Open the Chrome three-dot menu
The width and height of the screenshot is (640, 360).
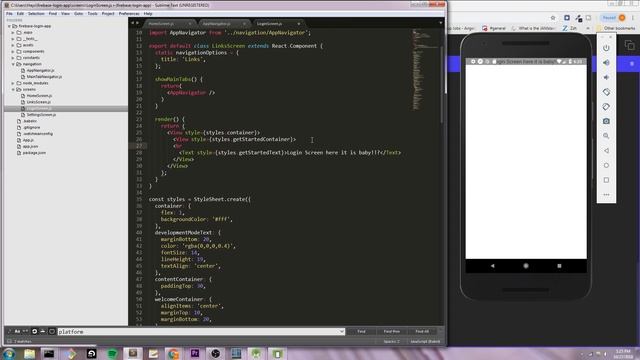[633, 18]
